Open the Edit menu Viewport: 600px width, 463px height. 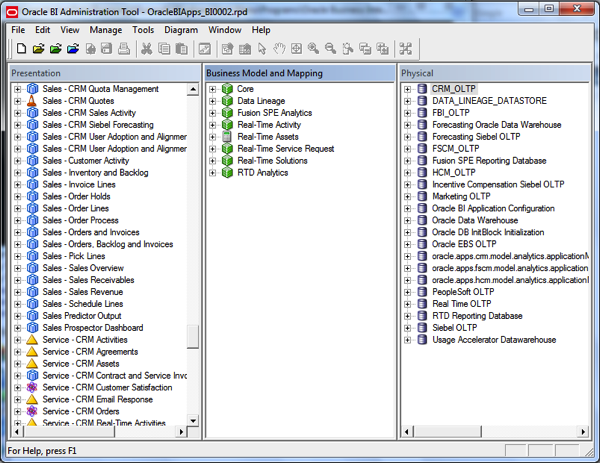(42, 30)
